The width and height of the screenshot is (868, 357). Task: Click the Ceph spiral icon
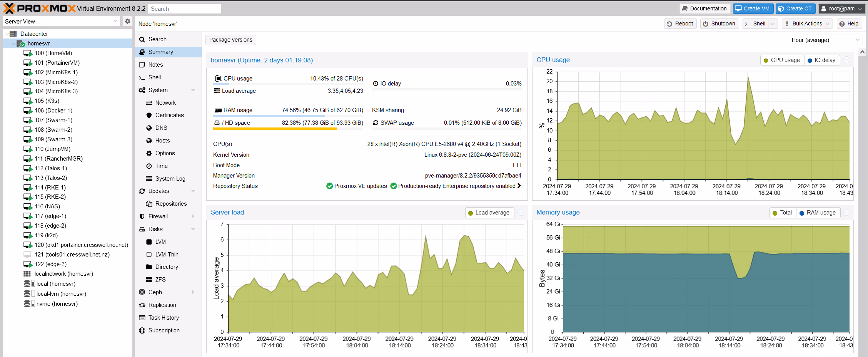[142, 292]
